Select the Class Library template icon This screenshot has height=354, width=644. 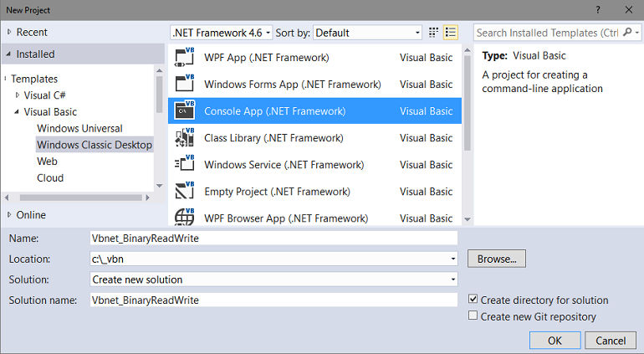tap(184, 137)
